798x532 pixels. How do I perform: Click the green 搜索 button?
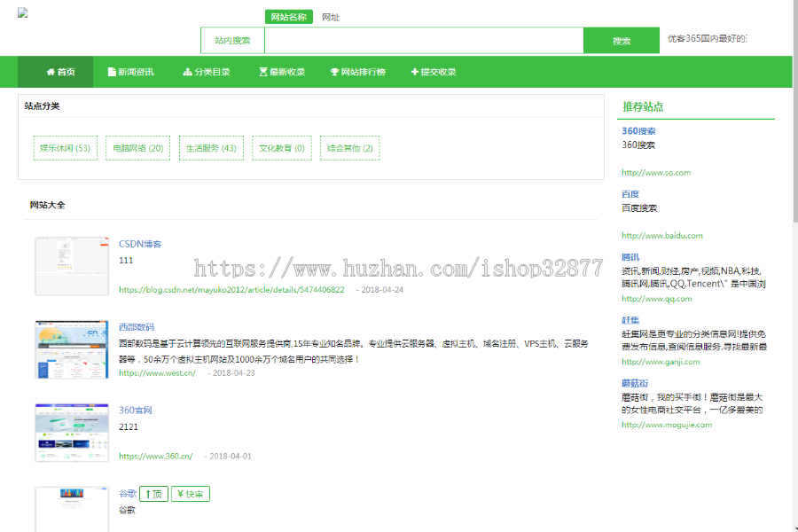click(x=622, y=40)
